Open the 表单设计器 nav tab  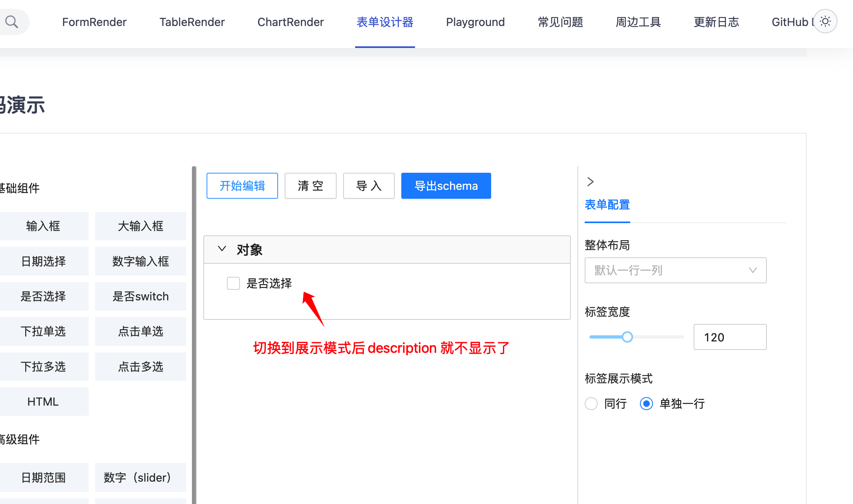[x=385, y=22]
